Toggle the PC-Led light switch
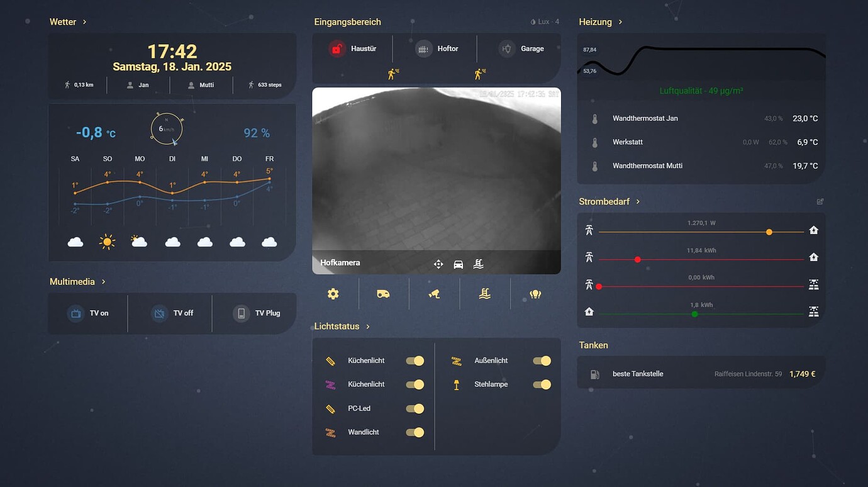The image size is (868, 487). click(x=415, y=408)
